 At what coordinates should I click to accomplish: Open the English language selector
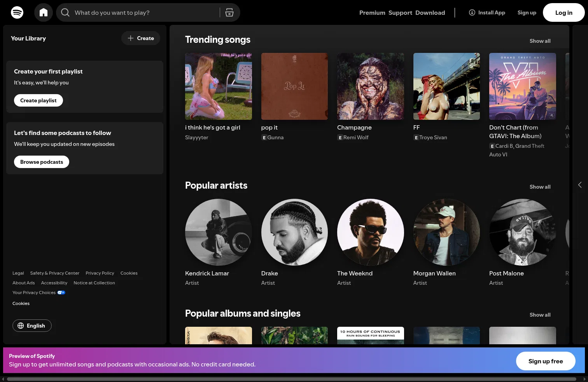pyautogui.click(x=32, y=326)
